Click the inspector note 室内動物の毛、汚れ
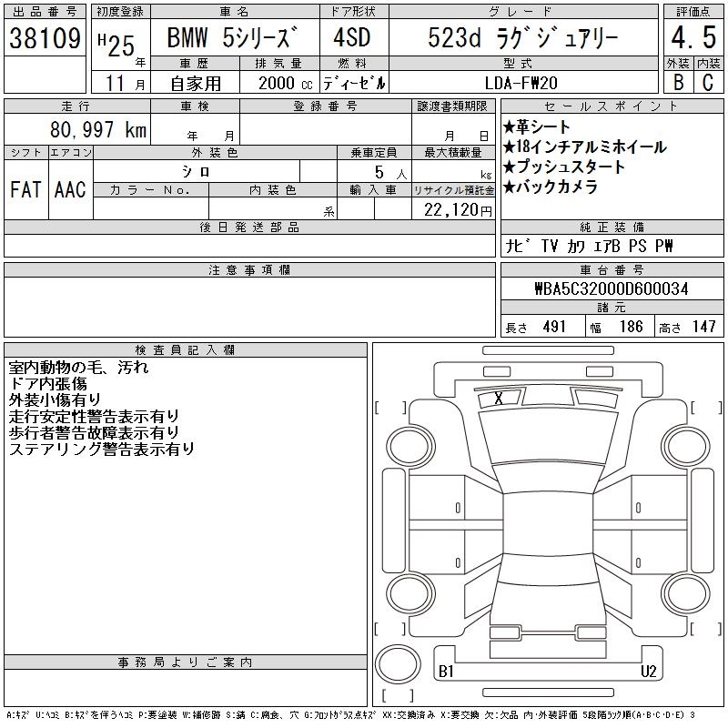728x728 pixels. point(78,368)
